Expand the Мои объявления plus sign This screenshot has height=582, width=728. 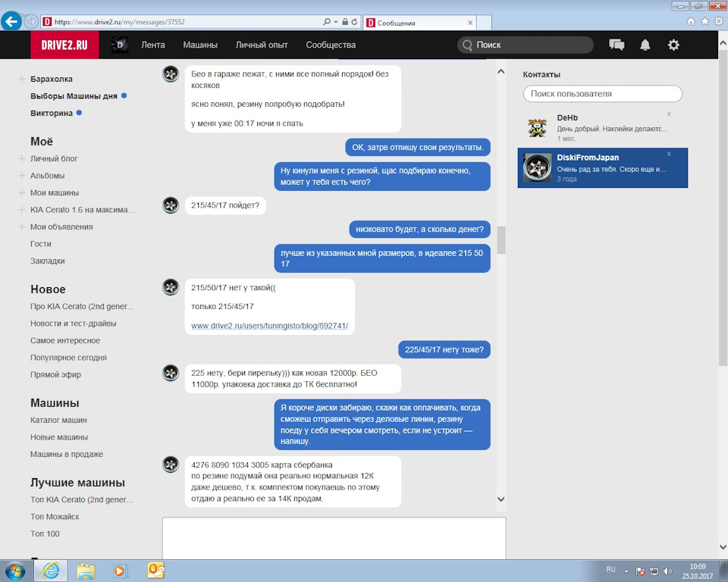tap(21, 227)
